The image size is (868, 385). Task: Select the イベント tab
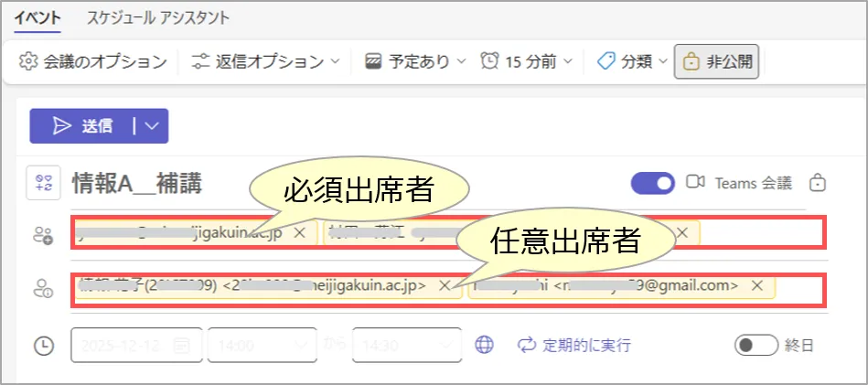point(38,17)
